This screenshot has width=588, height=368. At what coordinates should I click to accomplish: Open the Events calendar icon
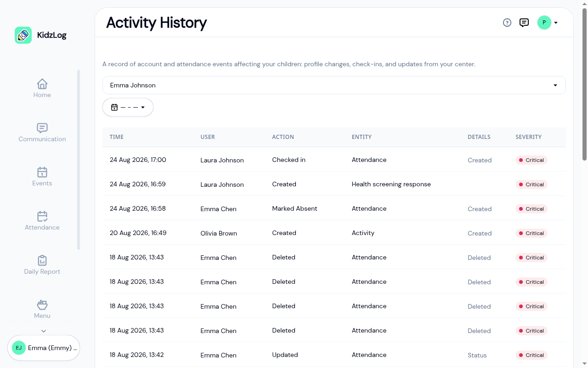(x=42, y=172)
